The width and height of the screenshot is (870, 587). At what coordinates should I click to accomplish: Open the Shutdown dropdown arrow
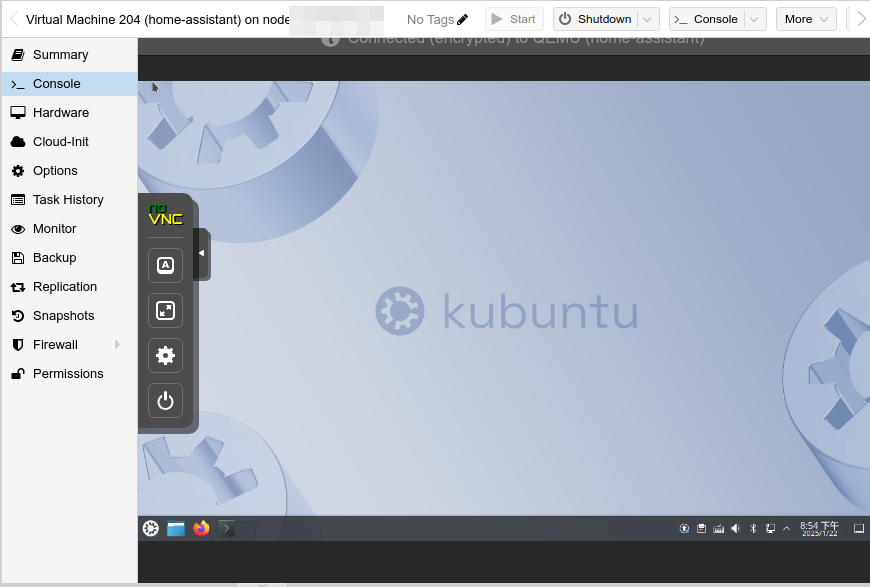tap(648, 19)
